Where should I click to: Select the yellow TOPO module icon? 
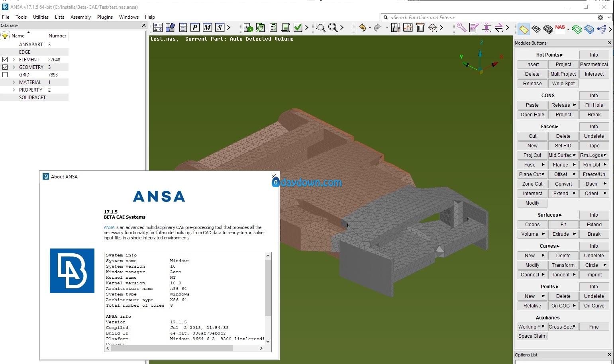[x=524, y=29]
